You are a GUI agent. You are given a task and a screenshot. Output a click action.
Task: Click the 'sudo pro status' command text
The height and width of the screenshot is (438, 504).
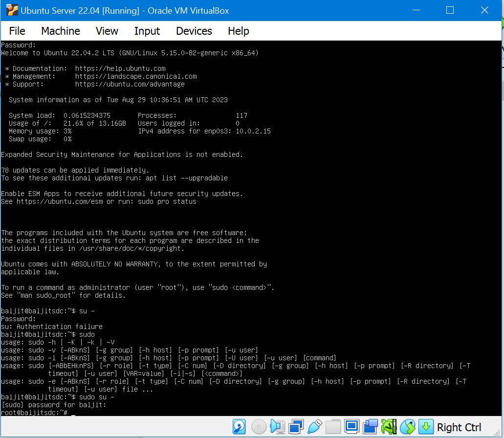[x=167, y=201]
